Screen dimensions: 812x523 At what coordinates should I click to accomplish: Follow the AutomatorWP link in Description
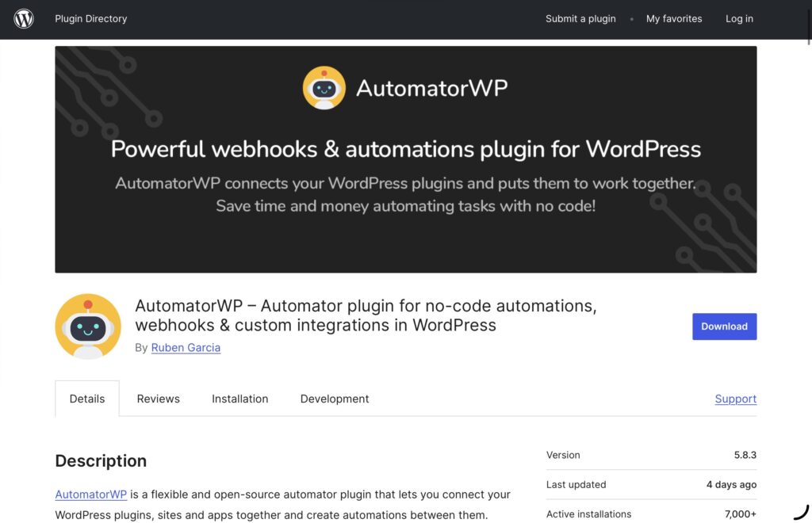[x=90, y=494]
